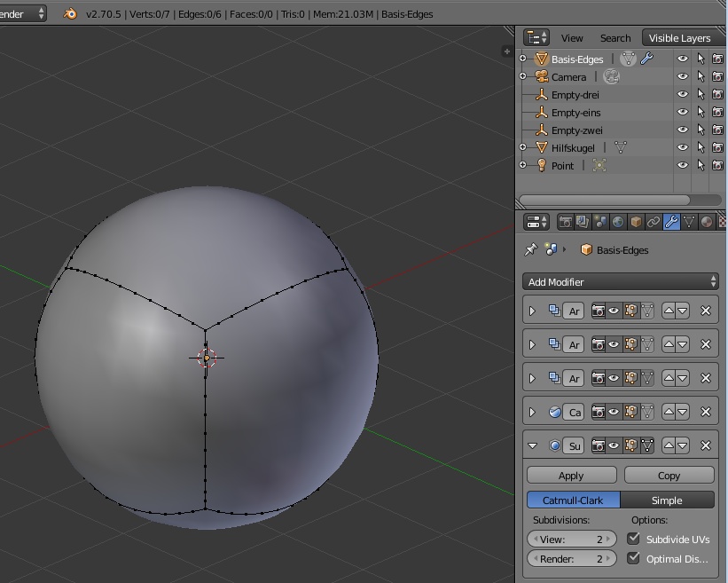
Task: Click the pin icon beside Basis-Edges
Action: 531,250
